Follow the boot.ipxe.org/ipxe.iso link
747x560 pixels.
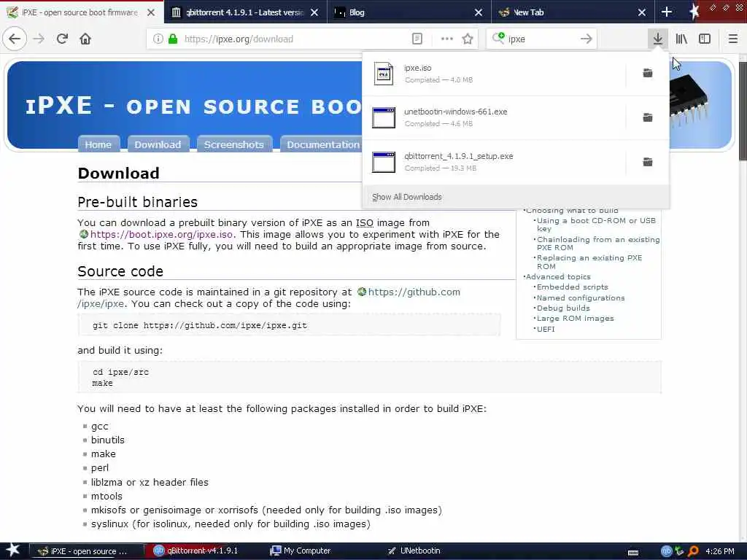[x=161, y=234]
